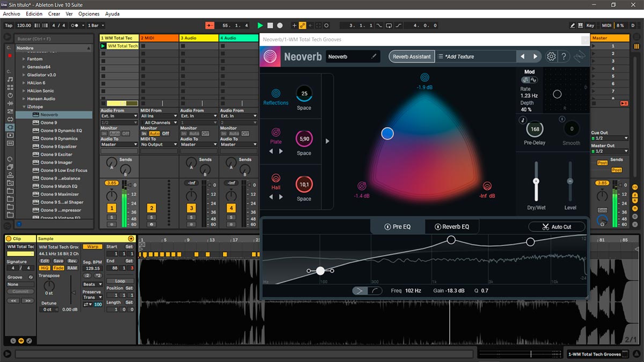This screenshot has width=644, height=362.
Task: Toggle track 3 activator button
Action: (x=191, y=208)
